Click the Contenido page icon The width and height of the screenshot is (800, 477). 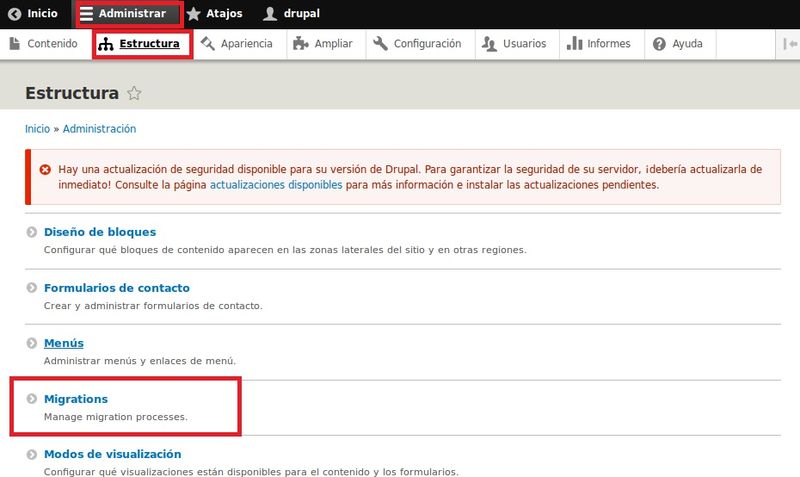click(15, 43)
